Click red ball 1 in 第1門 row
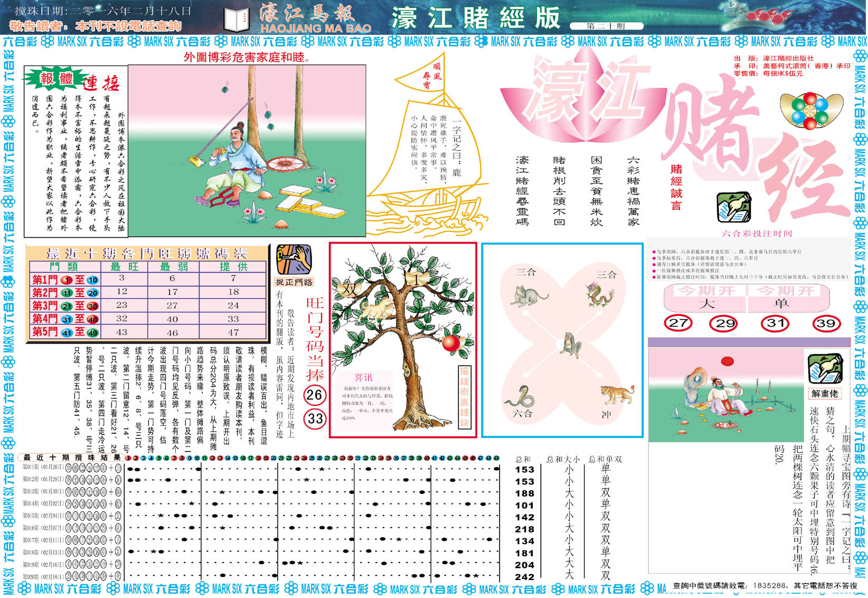 66,280
